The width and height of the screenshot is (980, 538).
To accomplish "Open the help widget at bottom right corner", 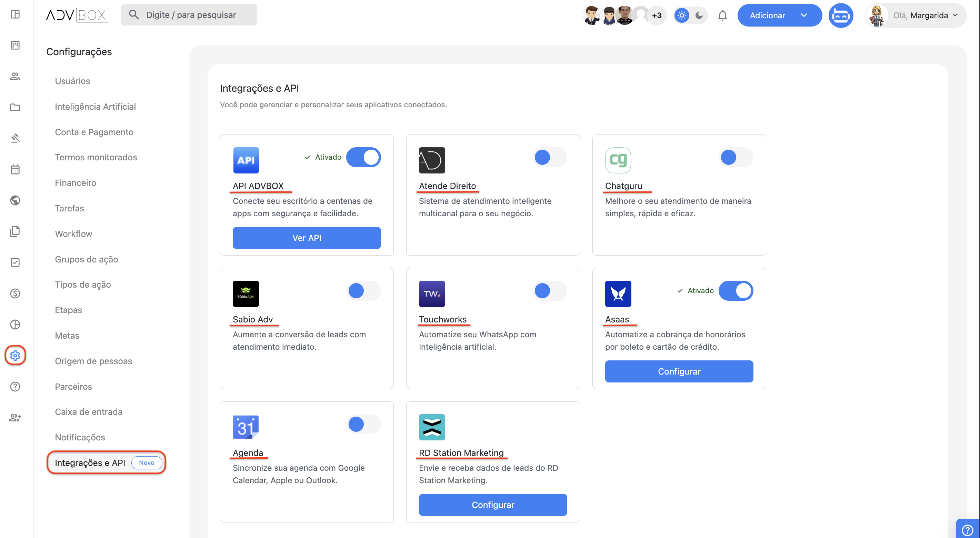I will point(968,530).
